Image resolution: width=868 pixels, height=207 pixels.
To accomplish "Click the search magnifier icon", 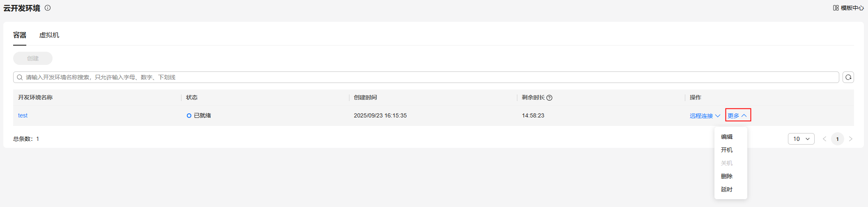I will (20, 77).
